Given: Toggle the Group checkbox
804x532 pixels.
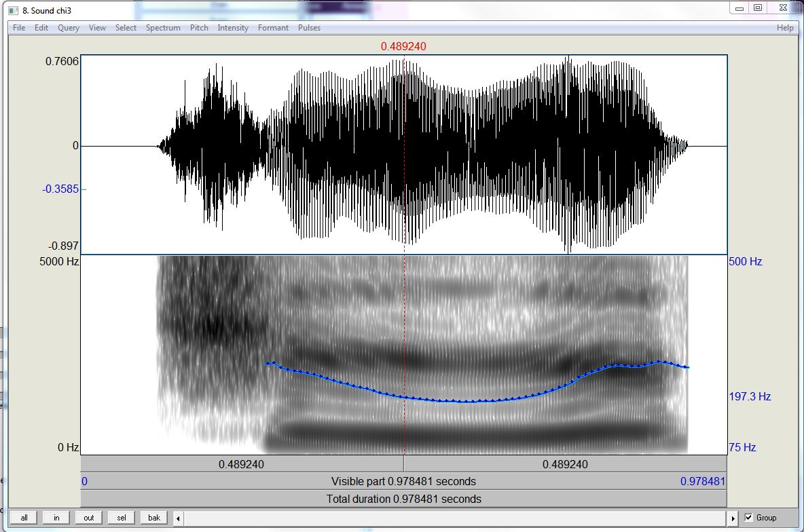Looking at the screenshot, I should click(748, 518).
